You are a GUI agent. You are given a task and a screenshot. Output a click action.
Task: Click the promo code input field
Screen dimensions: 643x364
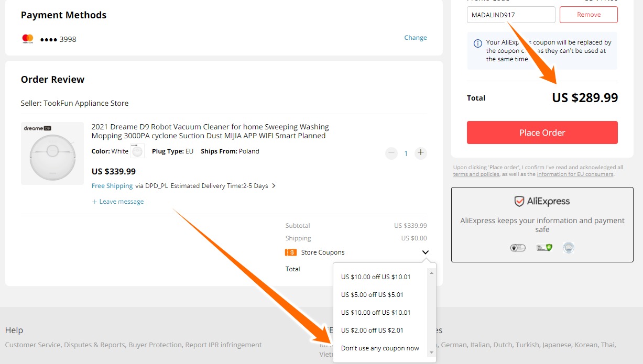click(x=510, y=15)
